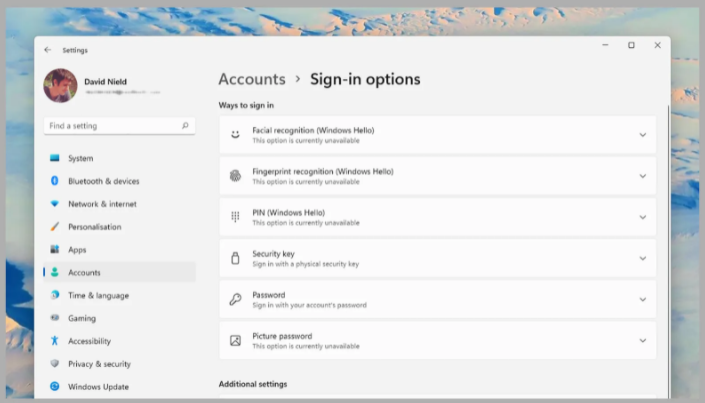Go to Windows Update
The height and width of the screenshot is (403, 705).
[x=120, y=387]
